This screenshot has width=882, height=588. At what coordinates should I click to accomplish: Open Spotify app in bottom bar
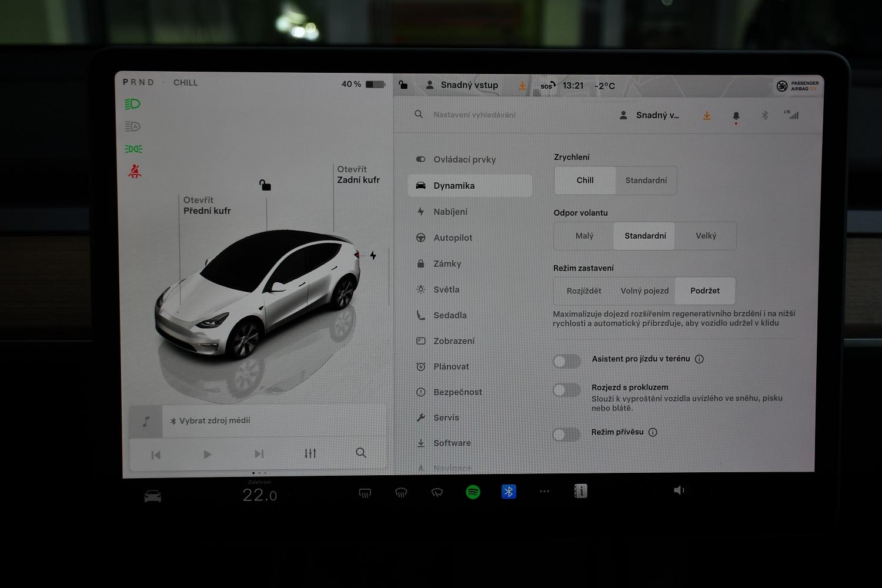(x=473, y=492)
